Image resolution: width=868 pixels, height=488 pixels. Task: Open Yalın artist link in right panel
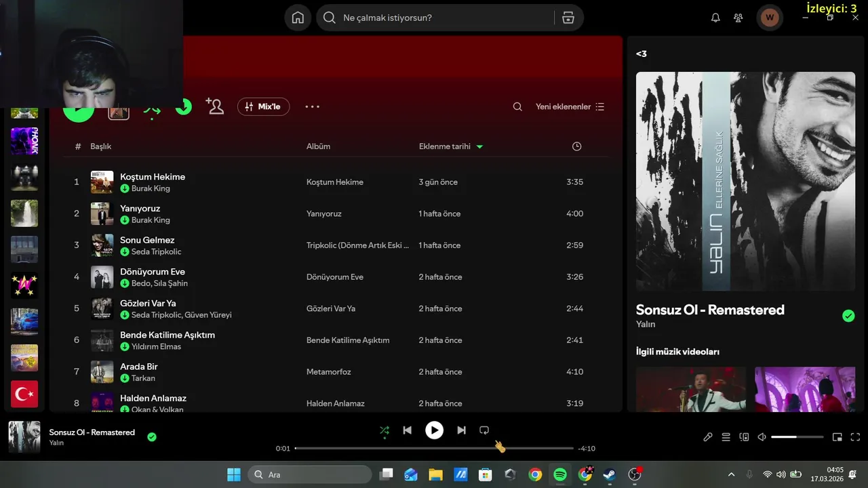point(646,324)
